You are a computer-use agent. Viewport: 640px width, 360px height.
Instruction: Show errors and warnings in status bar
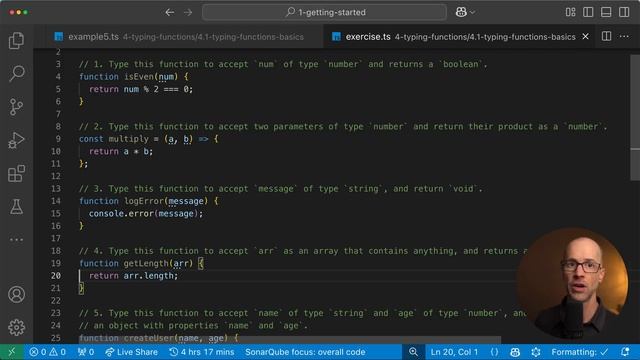pyautogui.click(x=47, y=352)
